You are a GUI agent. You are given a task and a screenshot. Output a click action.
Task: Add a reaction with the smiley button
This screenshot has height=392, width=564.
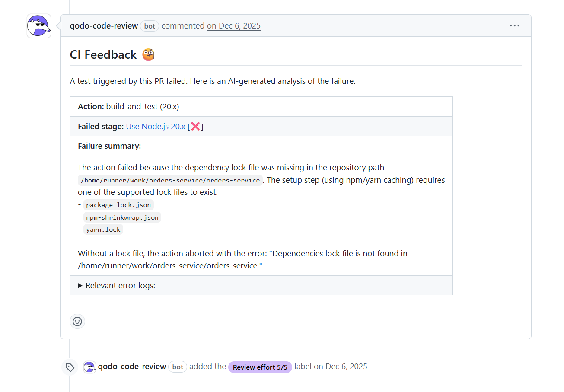(77, 321)
